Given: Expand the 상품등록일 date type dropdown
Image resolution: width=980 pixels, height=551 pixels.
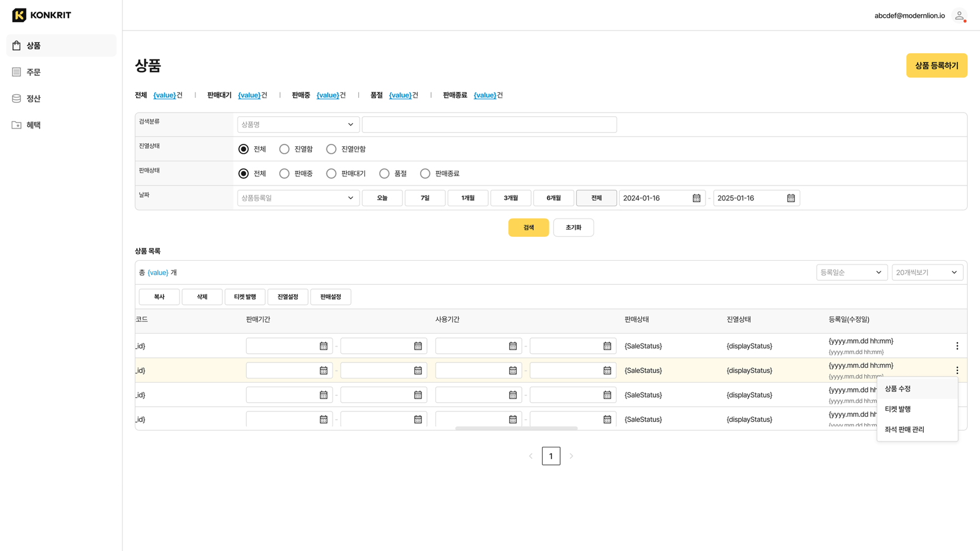Looking at the screenshot, I should (x=298, y=198).
